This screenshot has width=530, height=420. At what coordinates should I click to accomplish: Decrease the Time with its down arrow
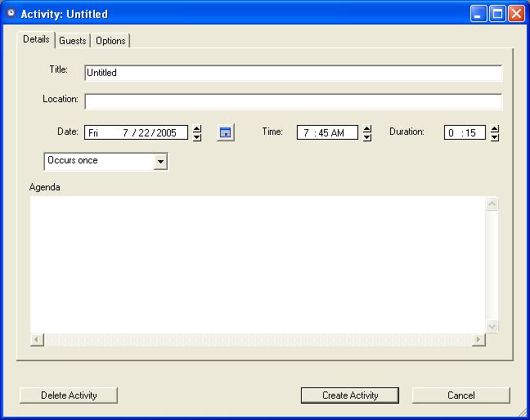pos(367,137)
